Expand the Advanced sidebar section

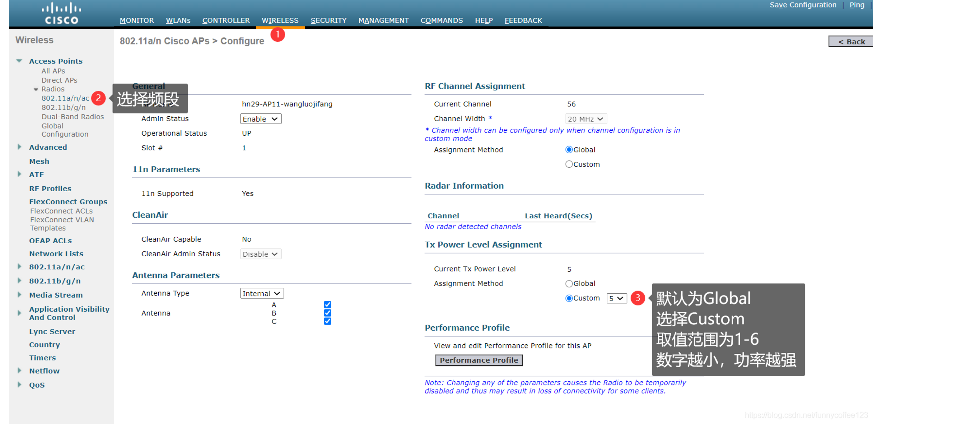(20, 147)
